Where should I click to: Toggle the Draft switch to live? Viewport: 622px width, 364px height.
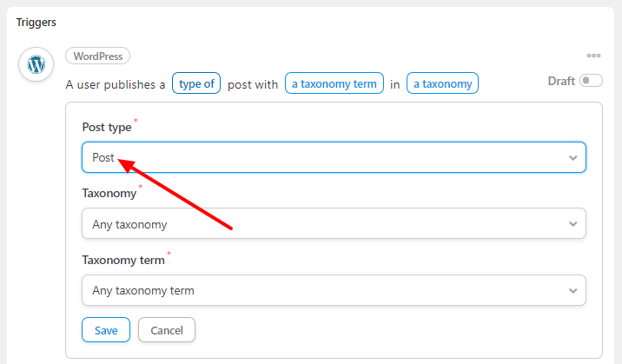(591, 81)
